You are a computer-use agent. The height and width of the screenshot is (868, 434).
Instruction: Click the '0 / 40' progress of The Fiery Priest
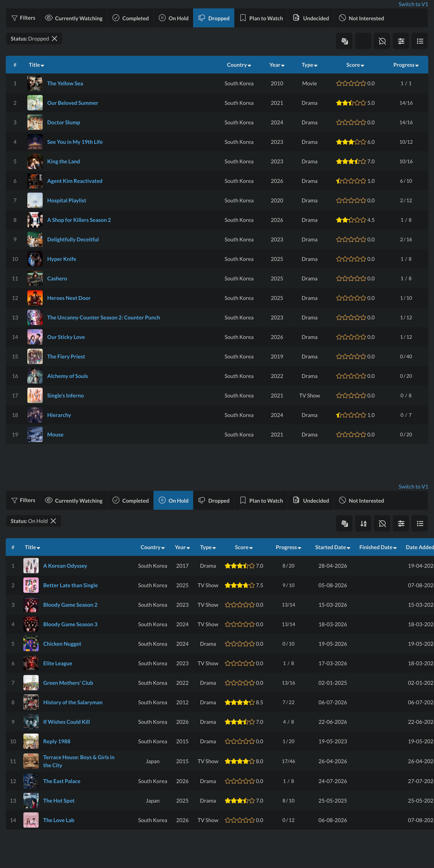click(406, 357)
